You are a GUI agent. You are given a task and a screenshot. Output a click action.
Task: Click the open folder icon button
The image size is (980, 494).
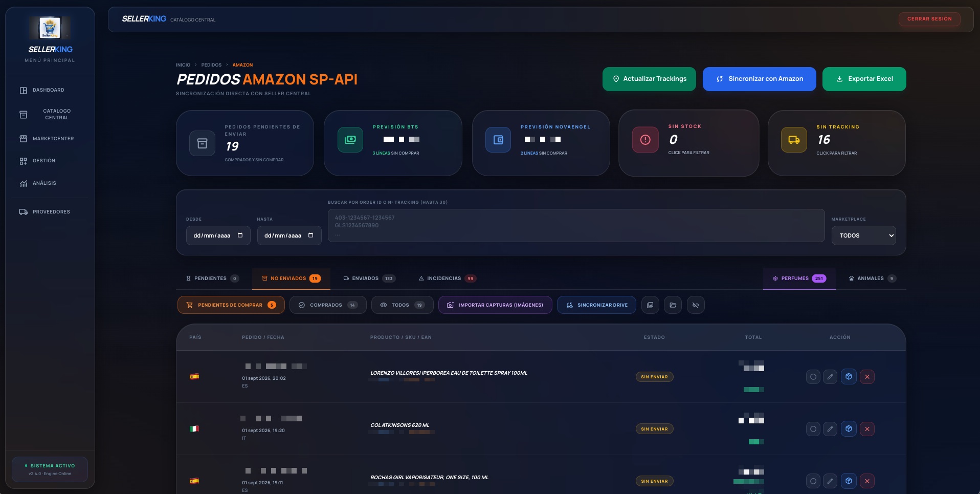coord(673,305)
